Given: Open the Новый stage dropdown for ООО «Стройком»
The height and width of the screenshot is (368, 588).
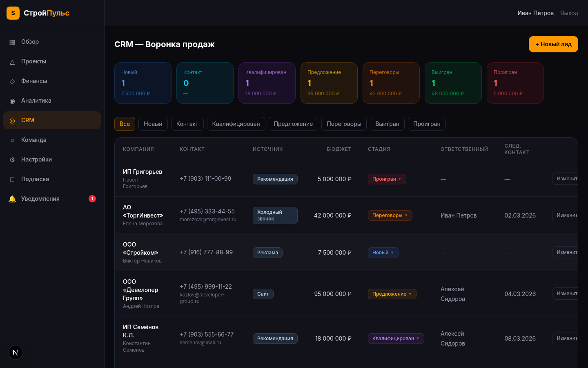Looking at the screenshot, I should click(383, 252).
